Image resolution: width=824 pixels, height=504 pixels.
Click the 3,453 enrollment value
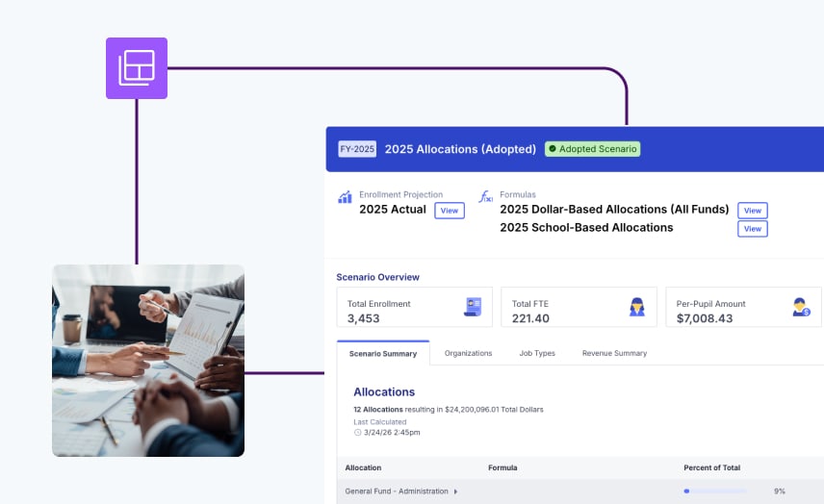coord(363,318)
